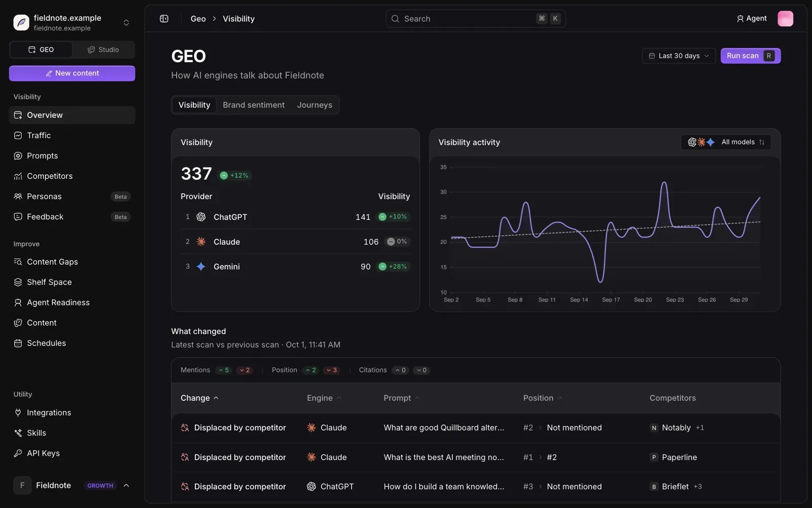Screen dimensions: 812x508
Task: Open the workspace switcher chevron
Action: pyautogui.click(x=126, y=22)
